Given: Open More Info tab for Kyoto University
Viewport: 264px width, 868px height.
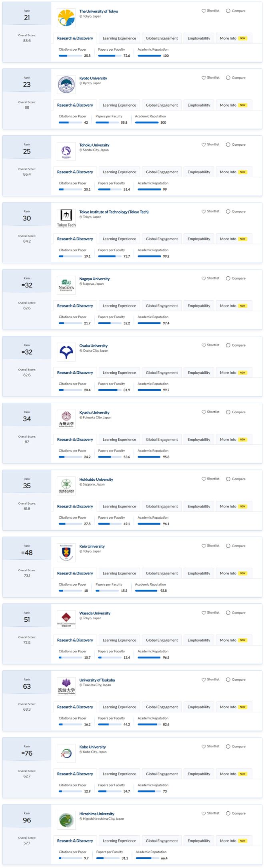Looking at the screenshot, I should (x=234, y=105).
